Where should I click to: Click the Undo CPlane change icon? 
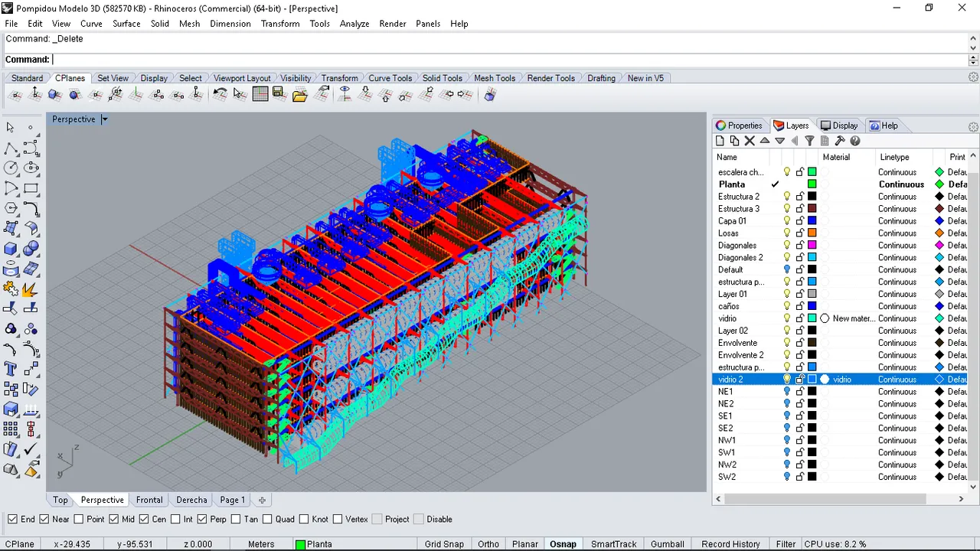pos(220,94)
